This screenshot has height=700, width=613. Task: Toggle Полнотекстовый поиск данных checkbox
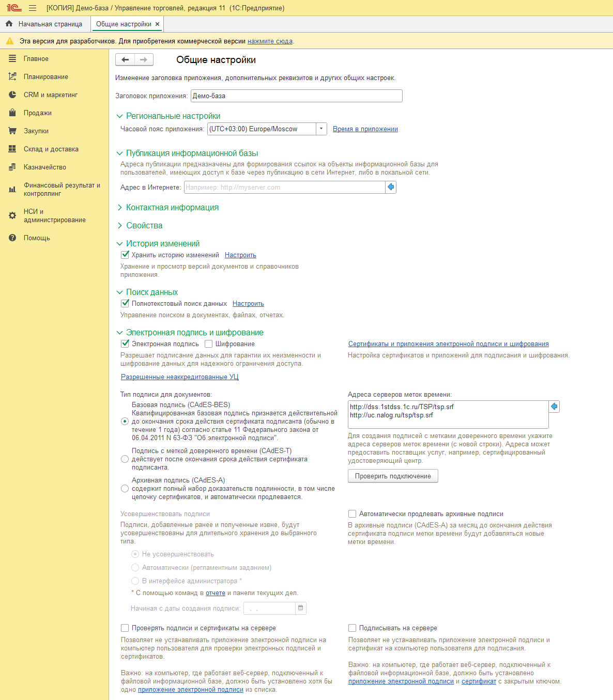[125, 303]
